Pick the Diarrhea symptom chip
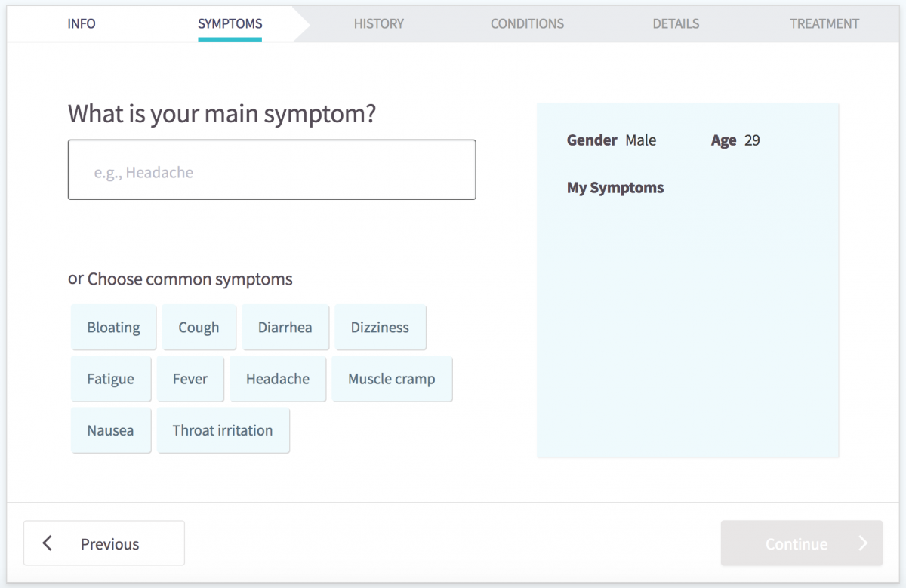 point(285,328)
